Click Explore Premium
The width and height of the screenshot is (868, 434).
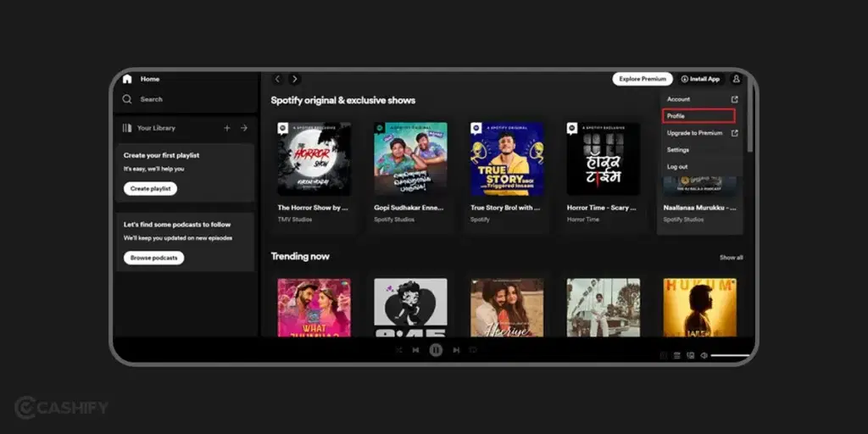coord(643,79)
